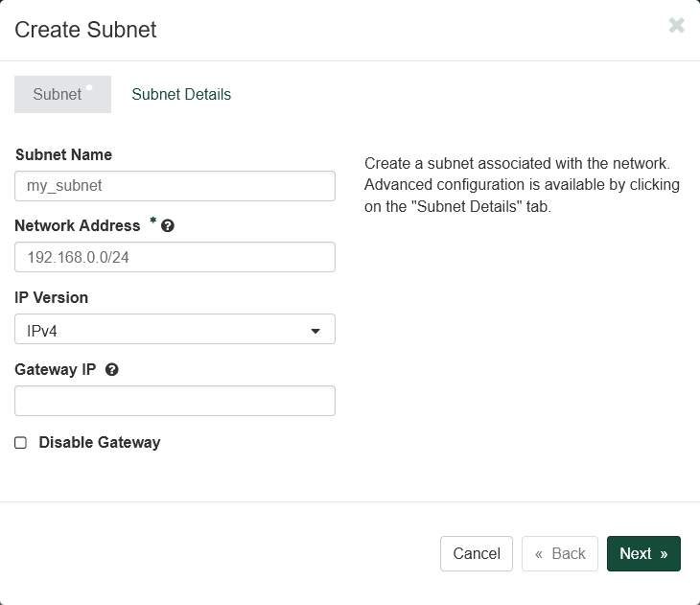This screenshot has width=700, height=605.
Task: Close the Create Subnet dialog
Action: pos(676,26)
